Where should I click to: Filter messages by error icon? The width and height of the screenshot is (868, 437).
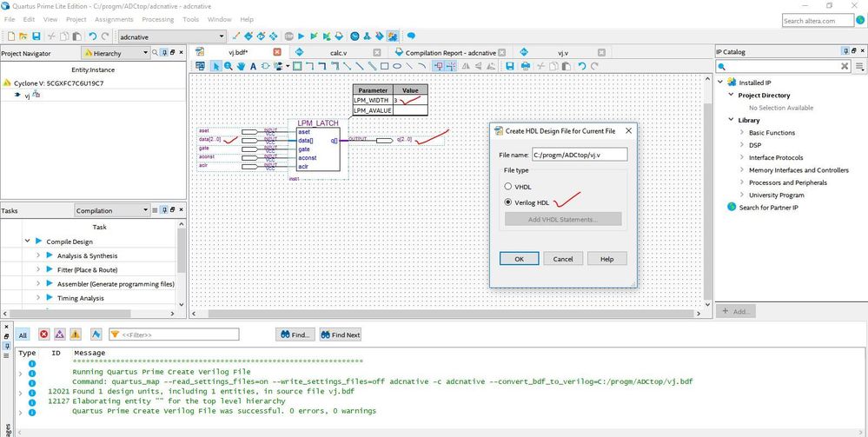tap(43, 334)
